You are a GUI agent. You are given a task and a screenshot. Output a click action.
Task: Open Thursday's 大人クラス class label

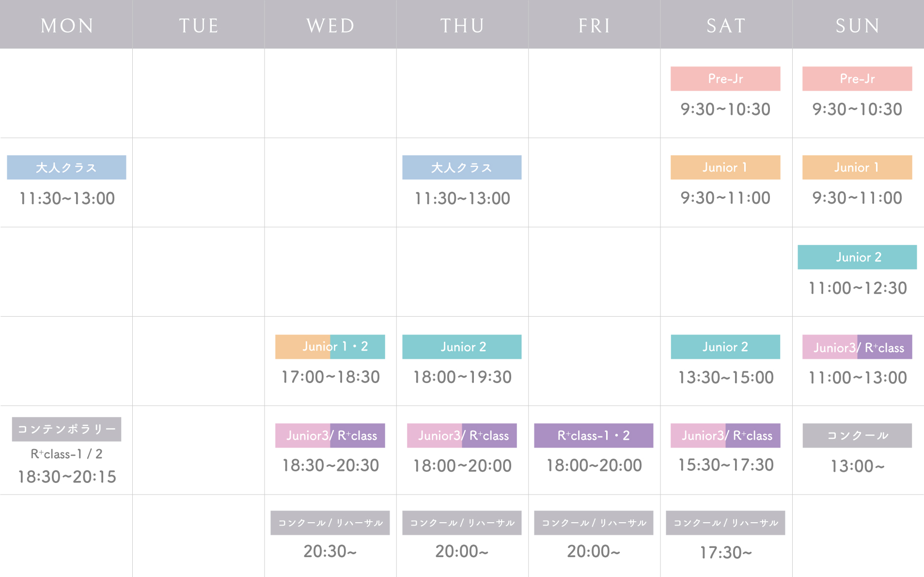coord(462,167)
